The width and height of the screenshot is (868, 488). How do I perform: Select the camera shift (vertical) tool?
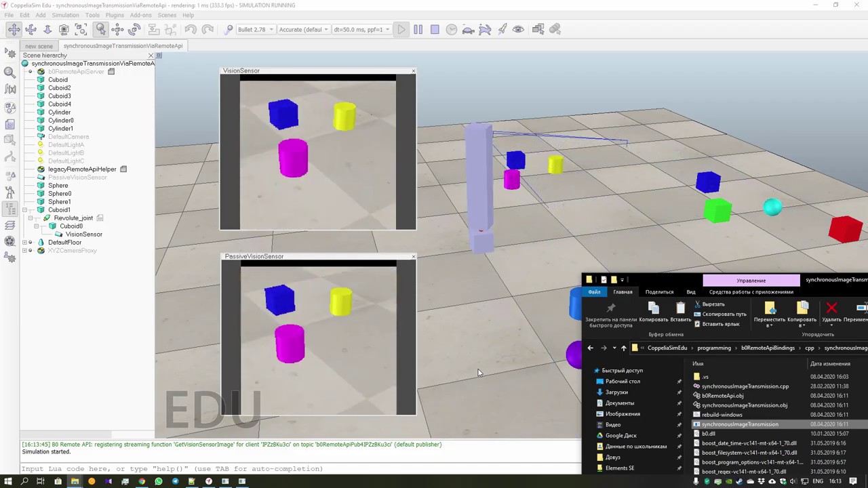pos(47,29)
